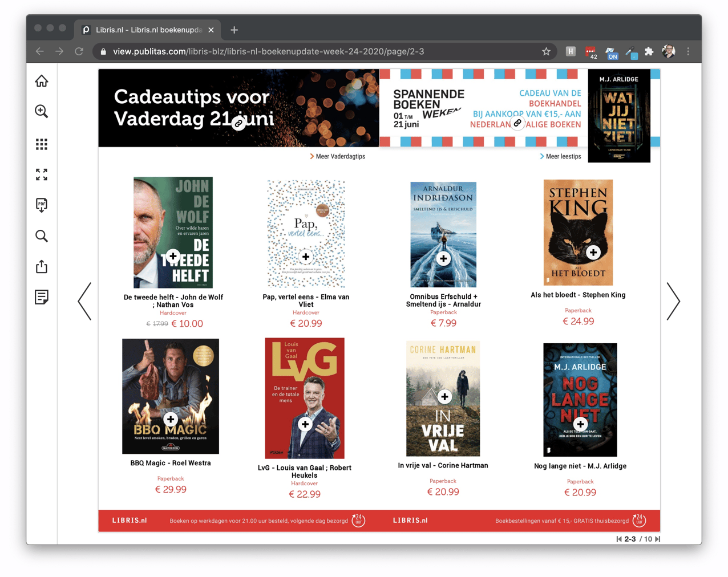Click the LIBRIS.nl logo at footer left
Screen dimensions: 728x577
click(x=130, y=521)
